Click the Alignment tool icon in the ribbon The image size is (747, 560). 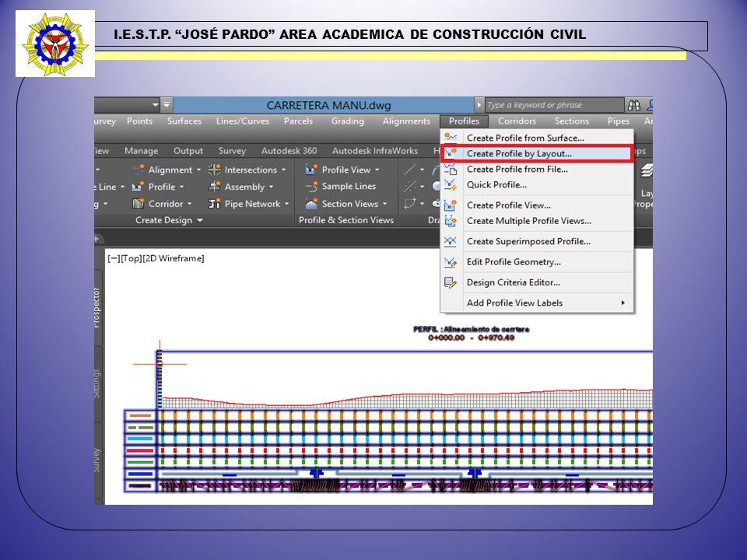(x=139, y=170)
